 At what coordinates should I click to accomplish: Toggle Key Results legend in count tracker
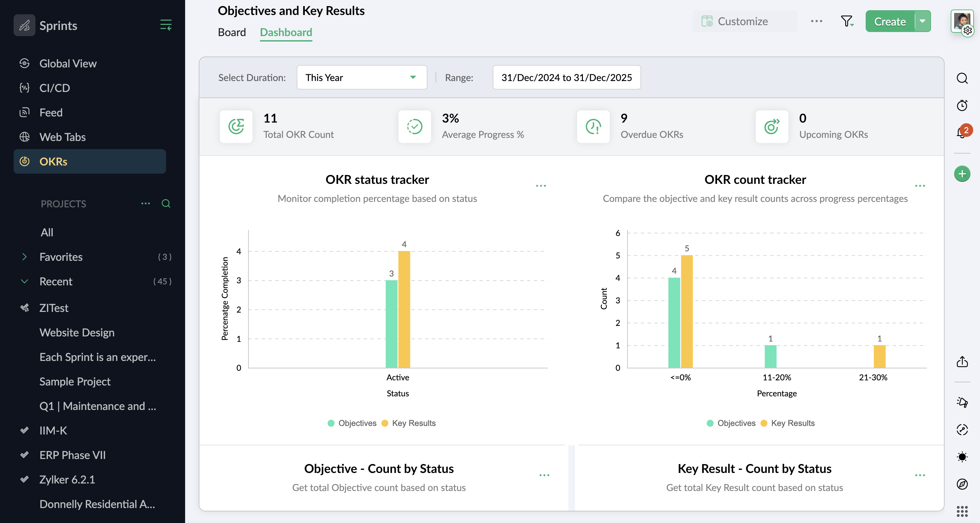pyautogui.click(x=787, y=423)
